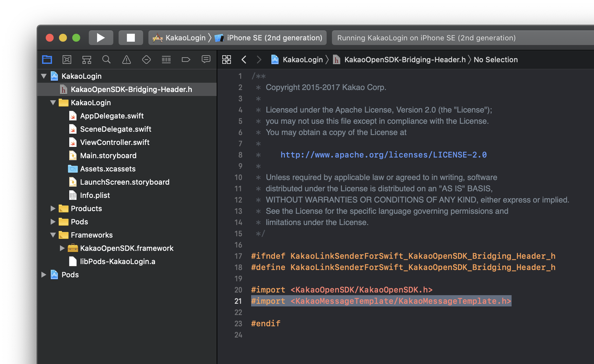Viewport: 594px width, 364px height.
Task: Click the 'Copyright 2015-2017 Kakao Corp.' comment
Action: tap(326, 87)
